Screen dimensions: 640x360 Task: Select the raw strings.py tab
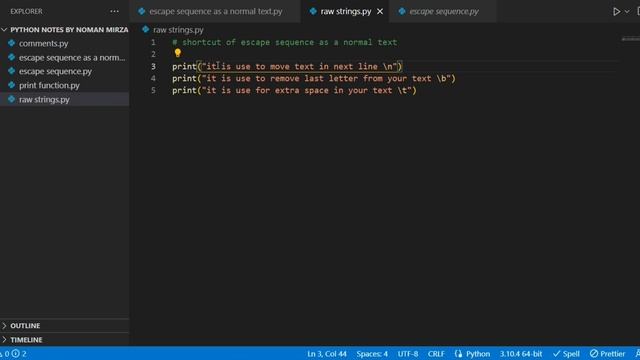(345, 11)
